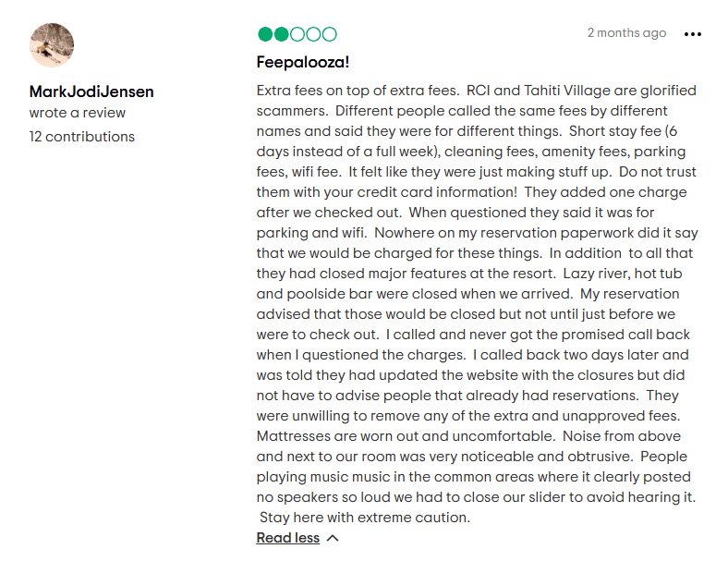Click the "Read less" link
728x561 pixels.
tap(288, 538)
